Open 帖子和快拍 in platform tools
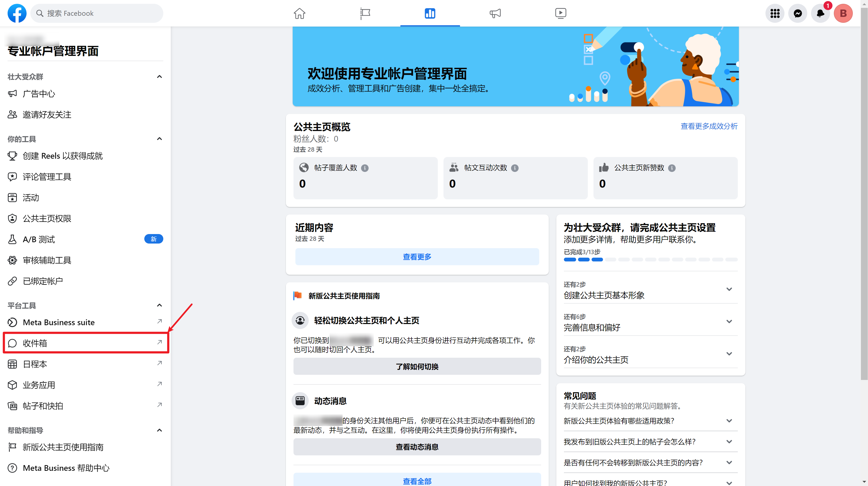This screenshot has height=486, width=868. pos(85,406)
